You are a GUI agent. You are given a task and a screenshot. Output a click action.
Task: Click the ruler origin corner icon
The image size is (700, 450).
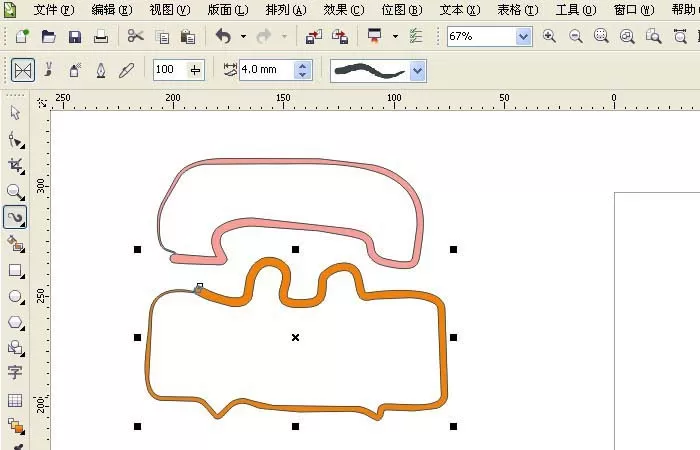42,102
